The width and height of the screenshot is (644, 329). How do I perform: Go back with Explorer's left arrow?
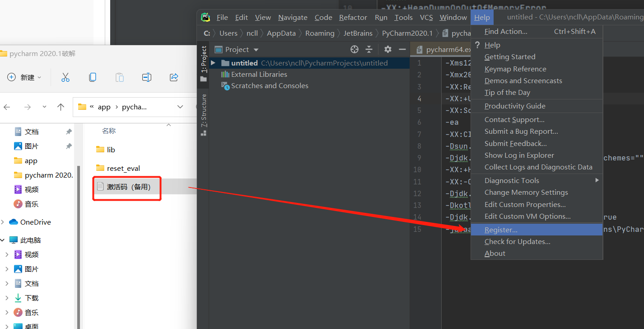pyautogui.click(x=7, y=107)
